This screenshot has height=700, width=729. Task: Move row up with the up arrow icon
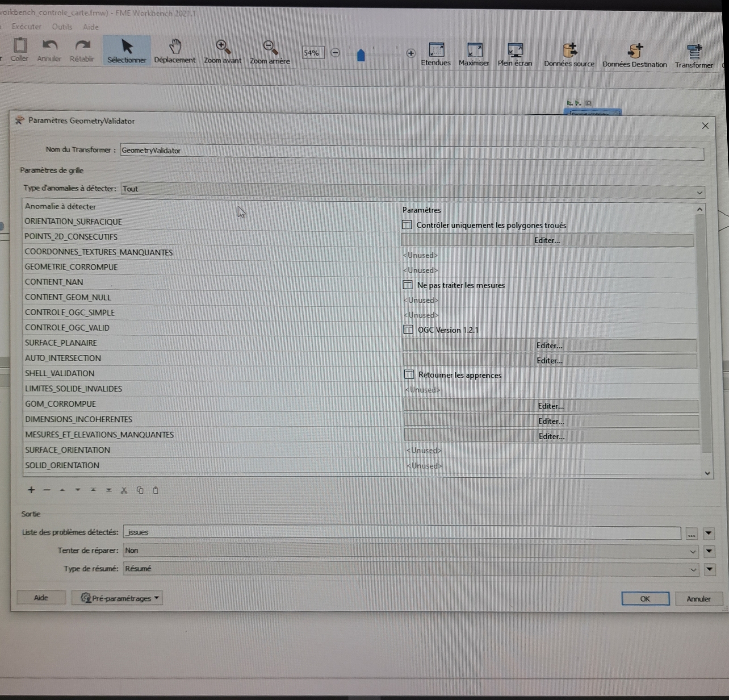coord(62,490)
